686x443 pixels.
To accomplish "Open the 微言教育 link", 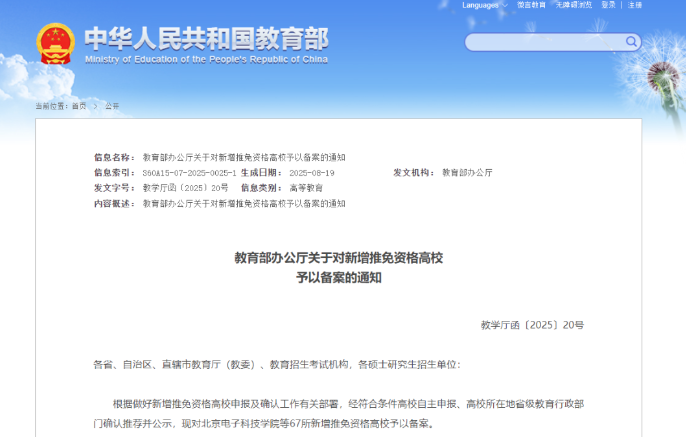I will [531, 5].
